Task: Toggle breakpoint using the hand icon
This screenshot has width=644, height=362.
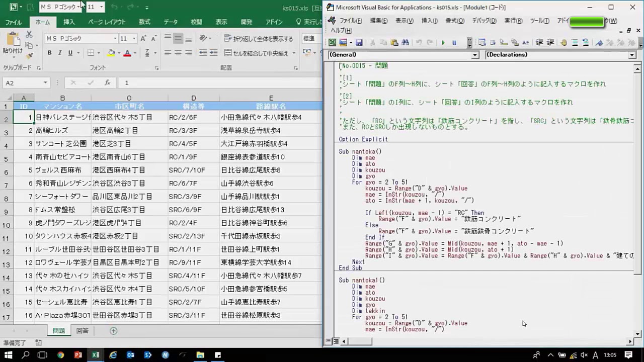Action: click(563, 43)
